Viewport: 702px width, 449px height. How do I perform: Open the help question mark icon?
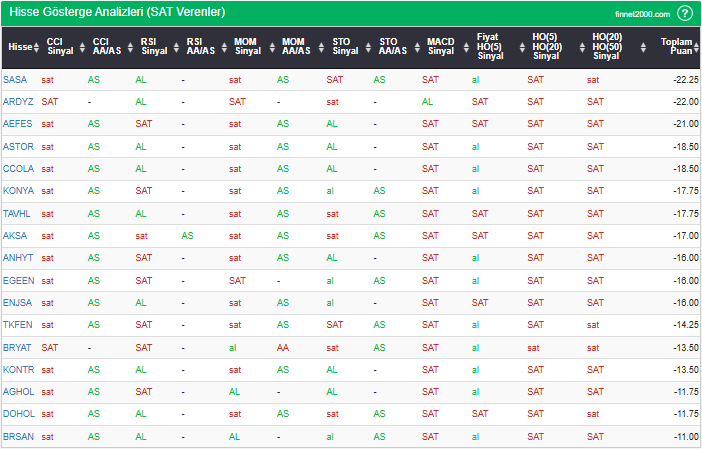coord(685,13)
